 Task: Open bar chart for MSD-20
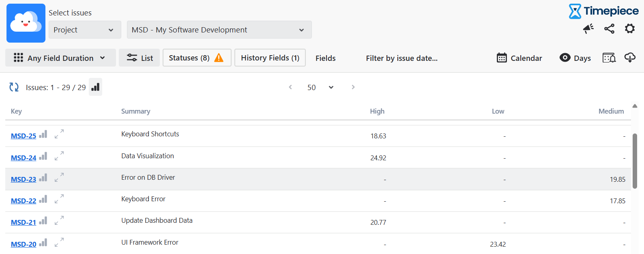(43, 243)
